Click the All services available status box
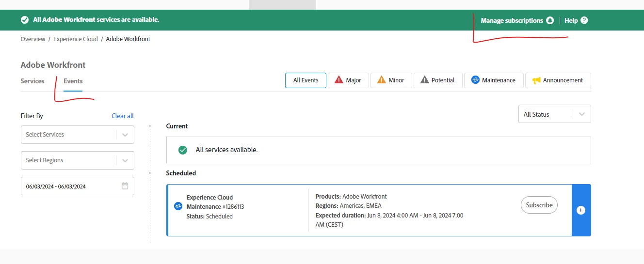Image resolution: width=644 pixels, height=264 pixels. [x=378, y=150]
